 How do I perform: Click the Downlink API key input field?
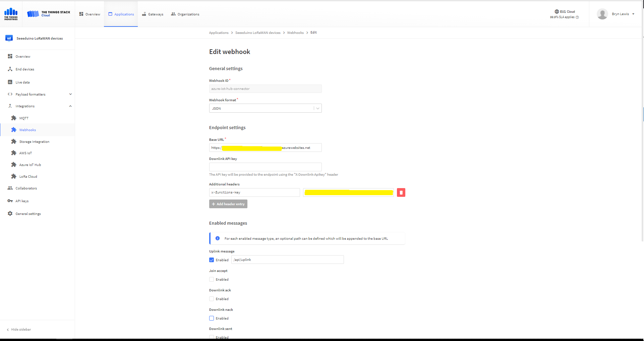(x=265, y=167)
